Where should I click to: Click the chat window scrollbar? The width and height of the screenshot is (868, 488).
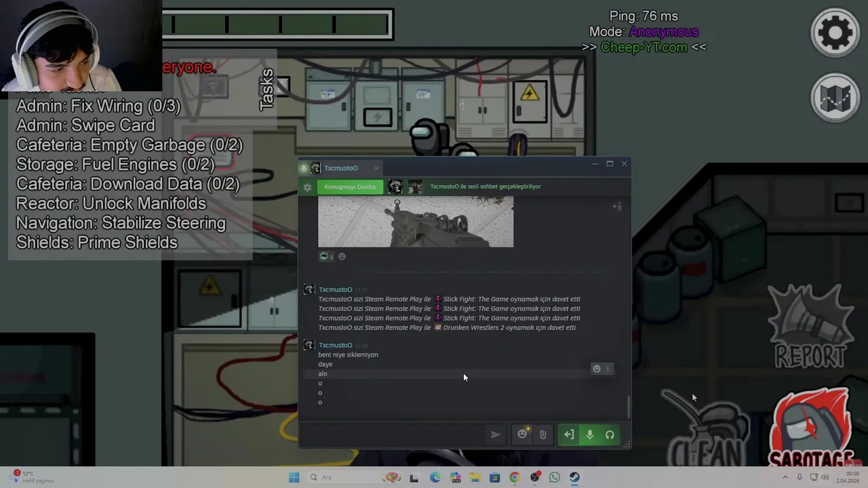click(x=628, y=407)
